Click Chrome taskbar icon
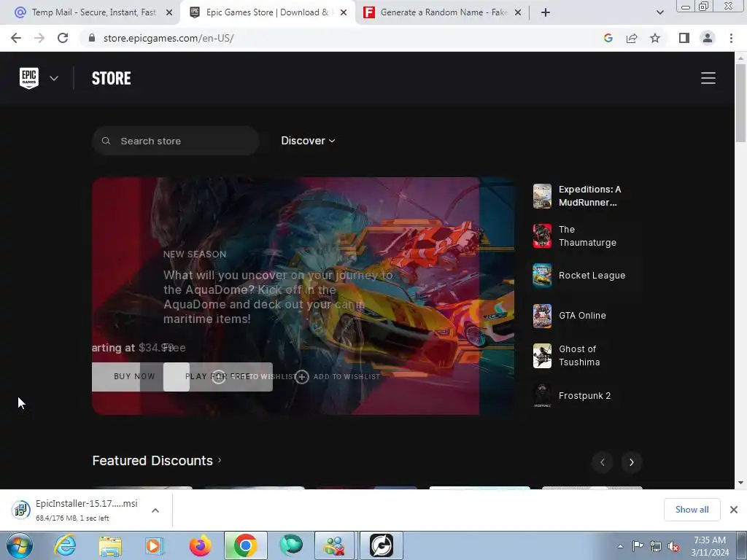Image resolution: width=747 pixels, height=560 pixels. coord(246,545)
